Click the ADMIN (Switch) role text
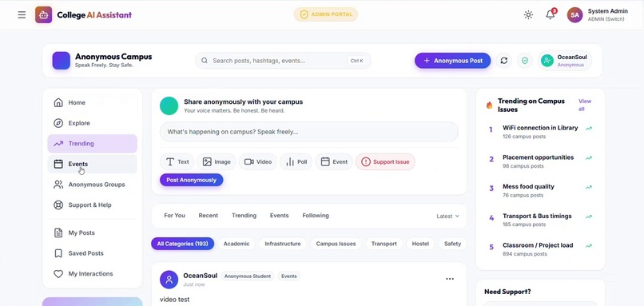Viewport: 644px width, 306px height. [x=606, y=19]
